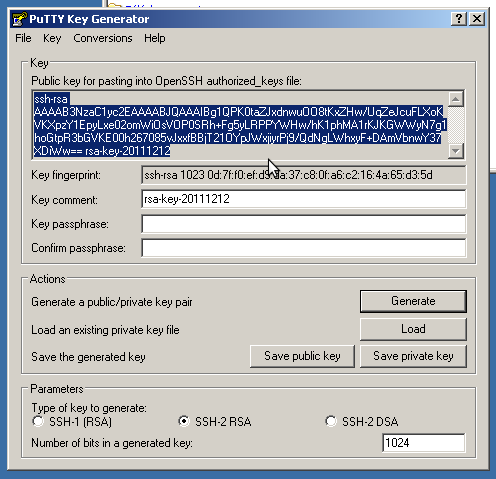Click the public key scrollbar down arrow

456,151
